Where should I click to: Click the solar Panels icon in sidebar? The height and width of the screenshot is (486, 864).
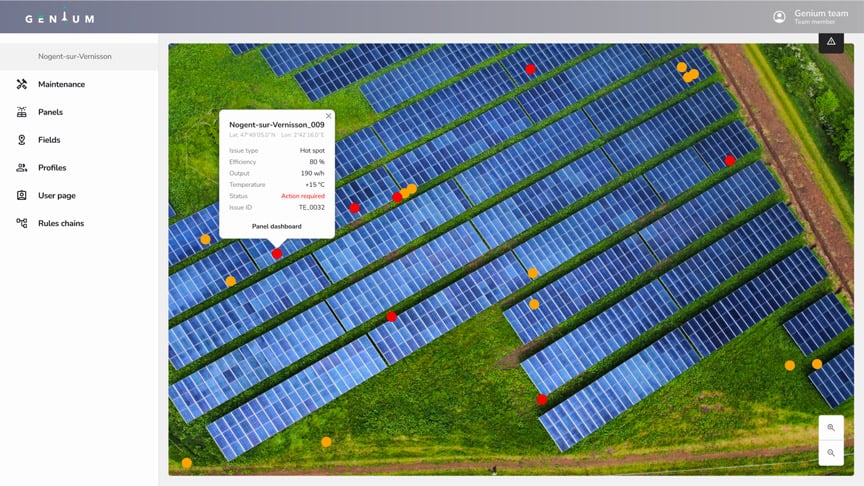tap(22, 112)
